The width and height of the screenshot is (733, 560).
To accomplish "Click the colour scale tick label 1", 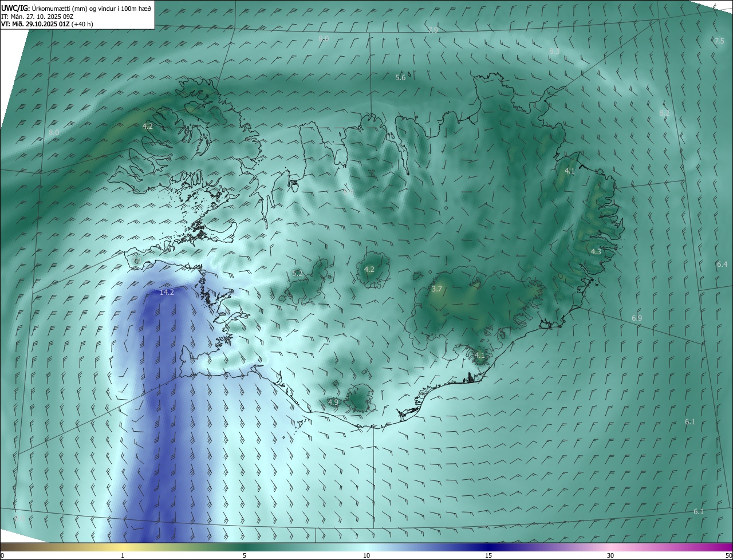I will [x=123, y=556].
